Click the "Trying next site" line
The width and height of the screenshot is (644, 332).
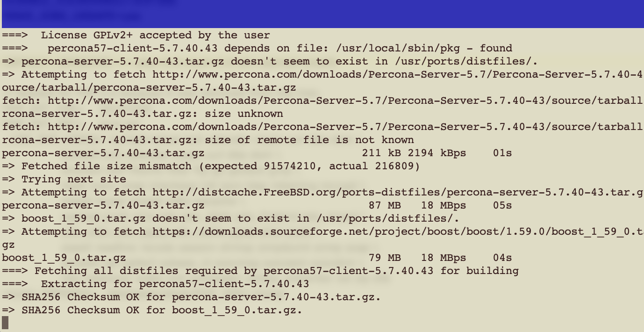(x=73, y=179)
